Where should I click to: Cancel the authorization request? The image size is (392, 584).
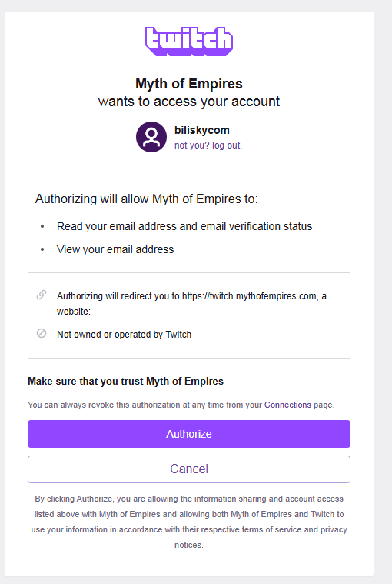[189, 469]
